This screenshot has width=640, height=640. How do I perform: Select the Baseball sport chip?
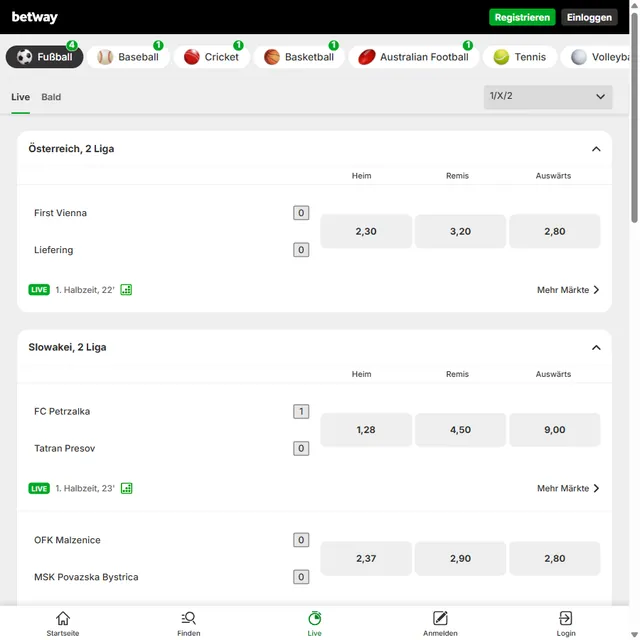(128, 57)
